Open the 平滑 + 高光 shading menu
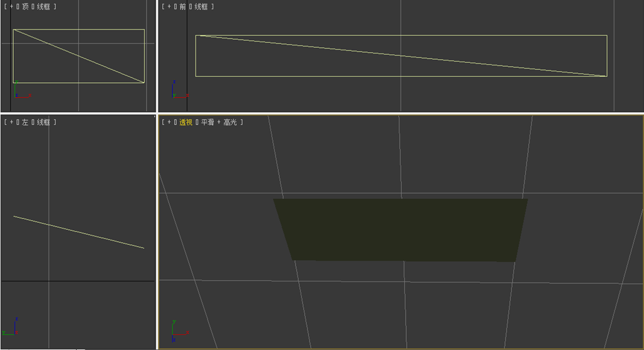644x350 pixels. point(219,122)
